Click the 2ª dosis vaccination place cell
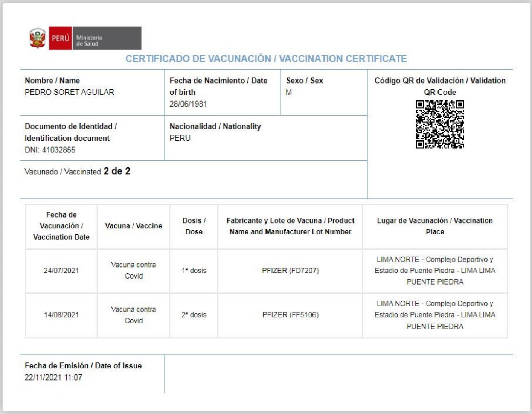 click(435, 315)
